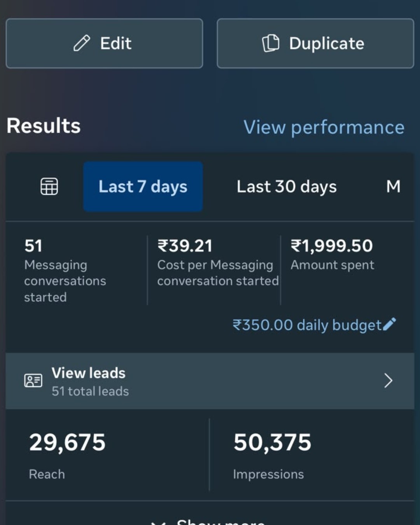This screenshot has width=420, height=525.
Task: Select the Last 7 days tab
Action: click(x=143, y=187)
